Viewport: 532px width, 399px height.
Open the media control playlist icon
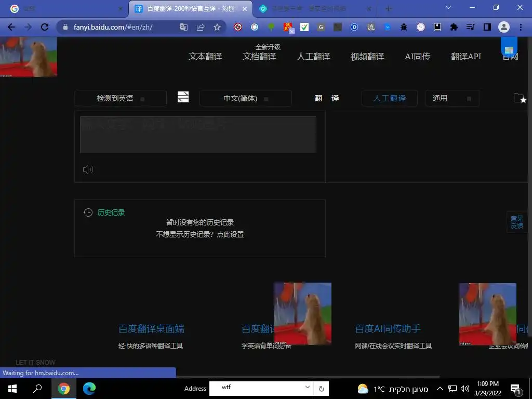tap(470, 27)
